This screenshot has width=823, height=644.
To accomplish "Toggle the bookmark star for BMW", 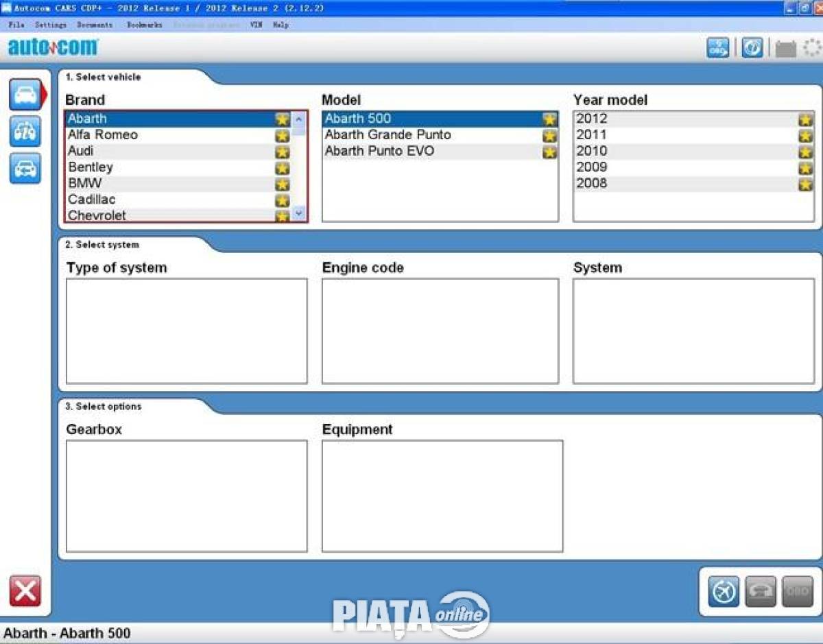I will [x=283, y=184].
